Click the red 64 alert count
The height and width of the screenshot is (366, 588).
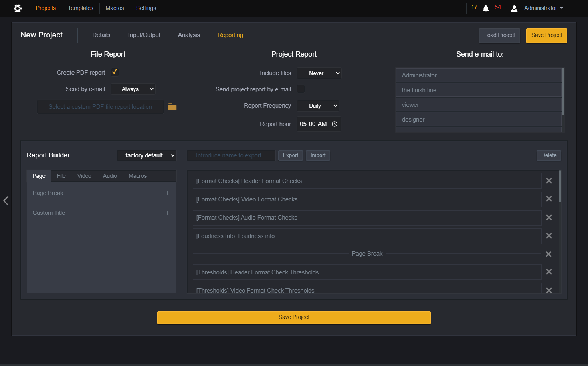[497, 7]
